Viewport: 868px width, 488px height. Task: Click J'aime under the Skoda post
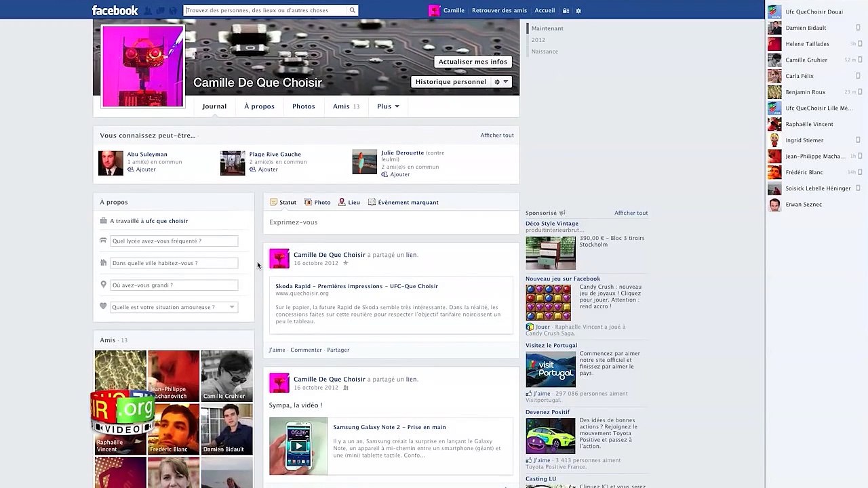coord(277,350)
